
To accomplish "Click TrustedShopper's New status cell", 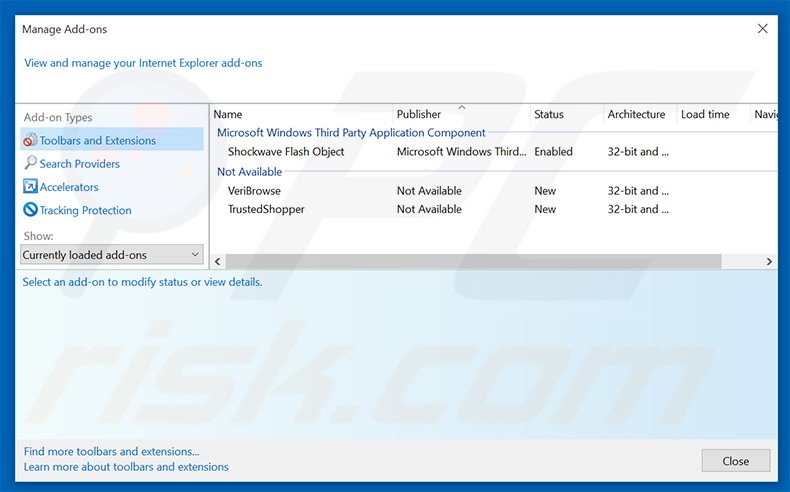I will [x=545, y=209].
